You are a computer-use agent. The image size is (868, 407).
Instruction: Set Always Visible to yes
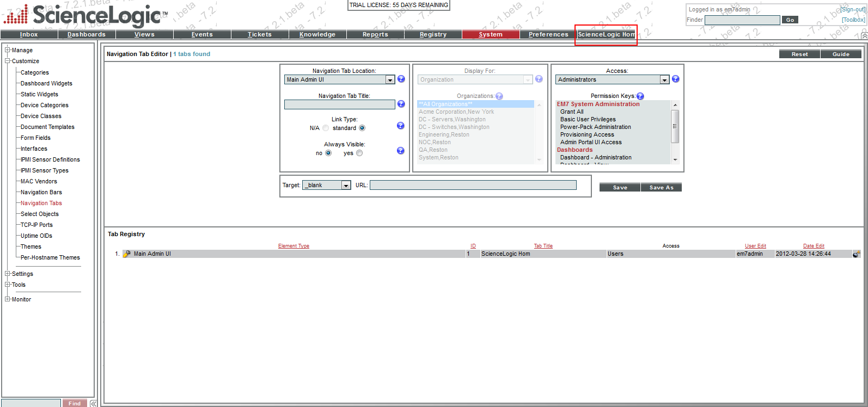pyautogui.click(x=359, y=153)
